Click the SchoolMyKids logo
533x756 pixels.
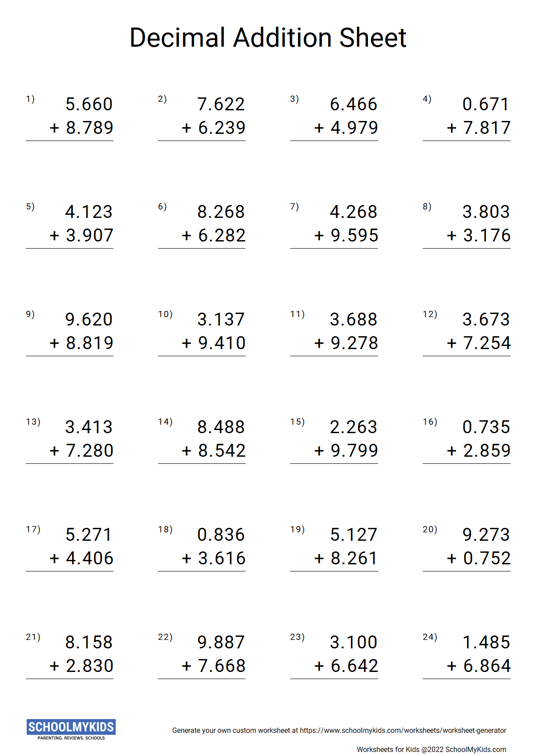click(71, 729)
